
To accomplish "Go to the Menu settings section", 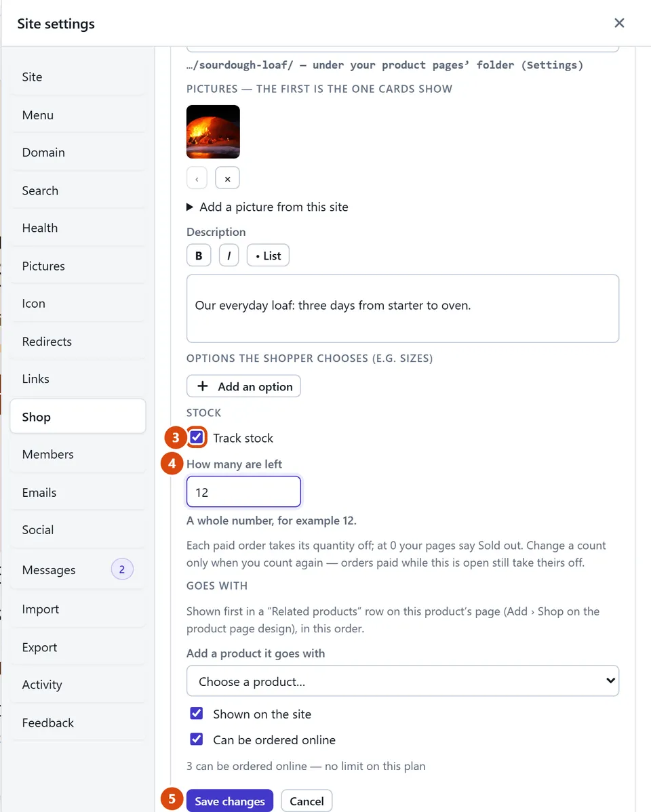I will pyautogui.click(x=78, y=115).
